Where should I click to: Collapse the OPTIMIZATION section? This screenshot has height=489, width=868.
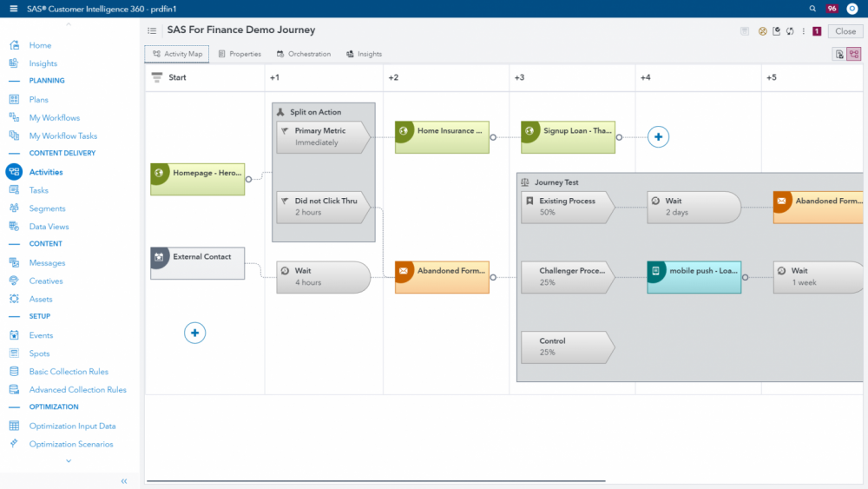tap(15, 407)
